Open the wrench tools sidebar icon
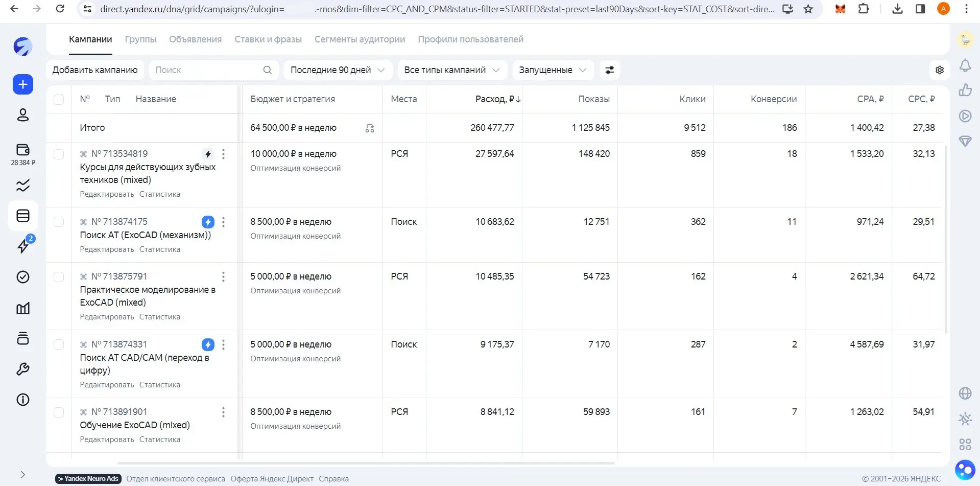 point(23,369)
